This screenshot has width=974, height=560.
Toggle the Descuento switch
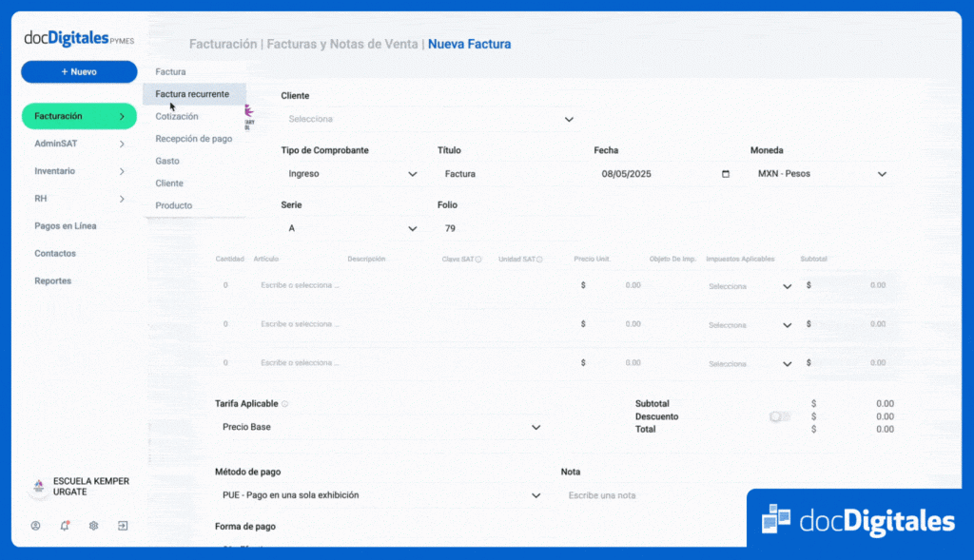[x=779, y=416]
